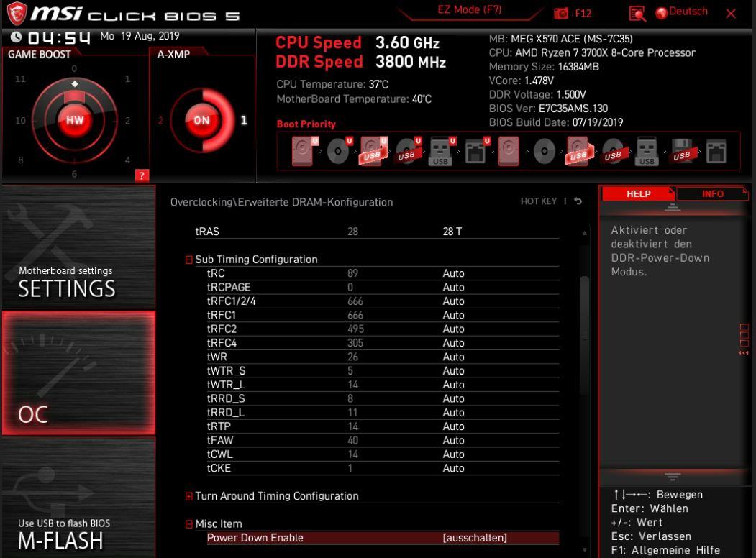Select the legacy hard disk boot device
The height and width of the screenshot is (558, 756).
pyautogui.click(x=509, y=151)
